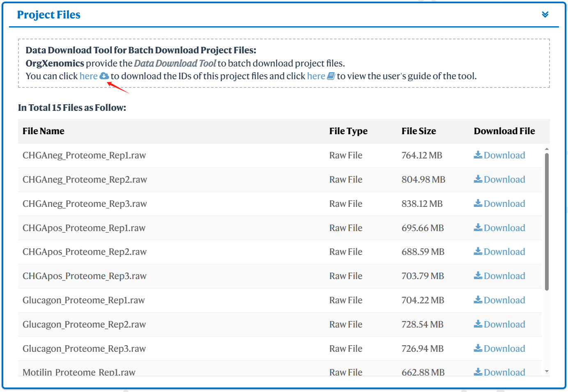Click download icon for Glucagon_Proteome_Rep1.raw
Viewport: 568px width, 392px height.
point(478,300)
